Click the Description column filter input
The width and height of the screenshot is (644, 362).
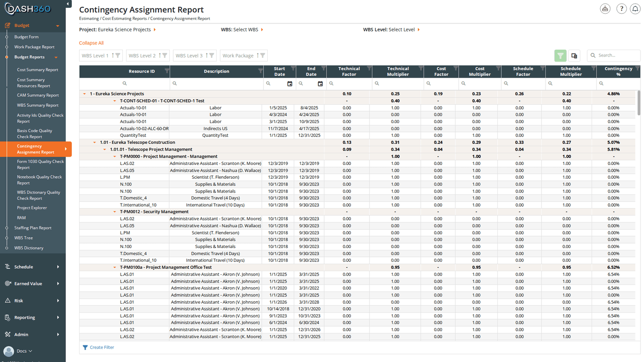coord(216,84)
